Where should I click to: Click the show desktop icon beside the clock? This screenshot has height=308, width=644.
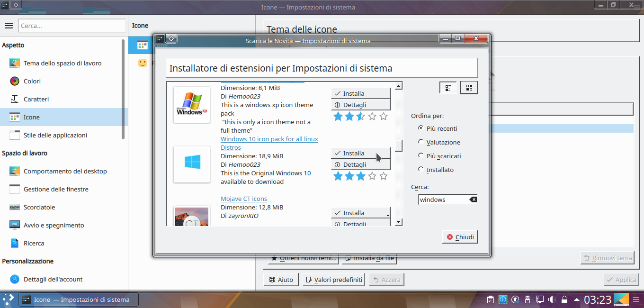(621, 299)
